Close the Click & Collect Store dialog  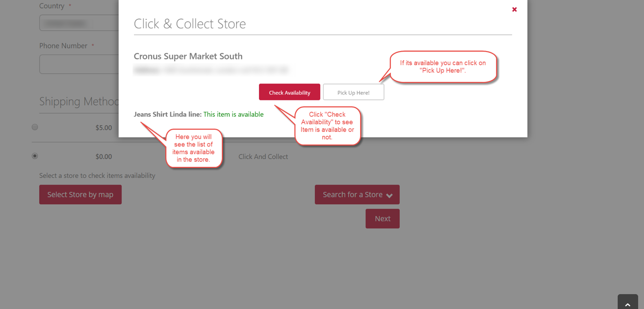coord(515,9)
